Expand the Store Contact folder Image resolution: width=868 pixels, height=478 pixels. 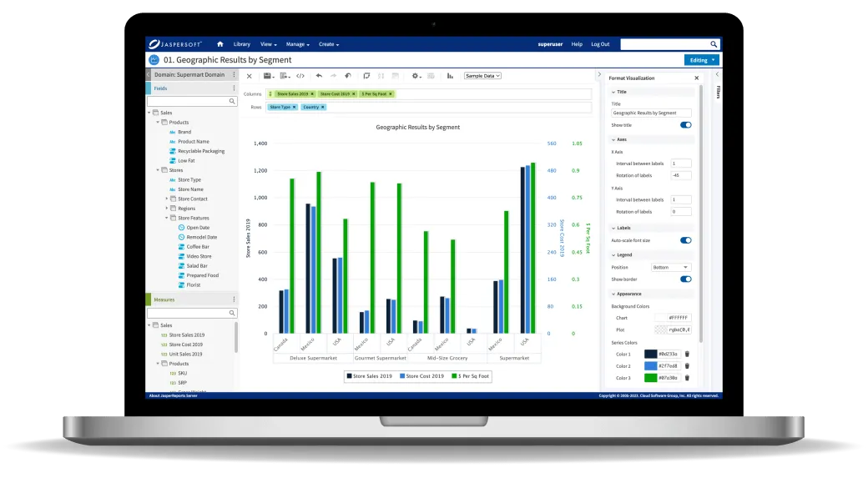pos(167,199)
